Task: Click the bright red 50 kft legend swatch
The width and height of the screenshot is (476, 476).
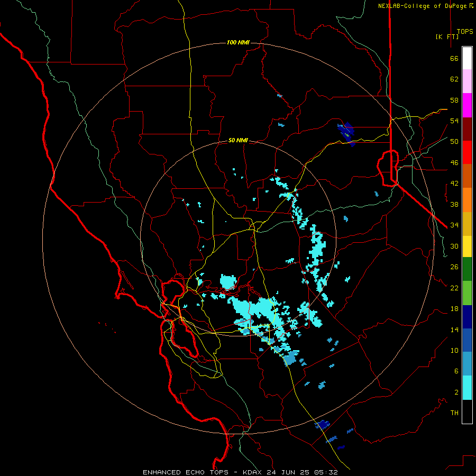Action: tap(467, 152)
